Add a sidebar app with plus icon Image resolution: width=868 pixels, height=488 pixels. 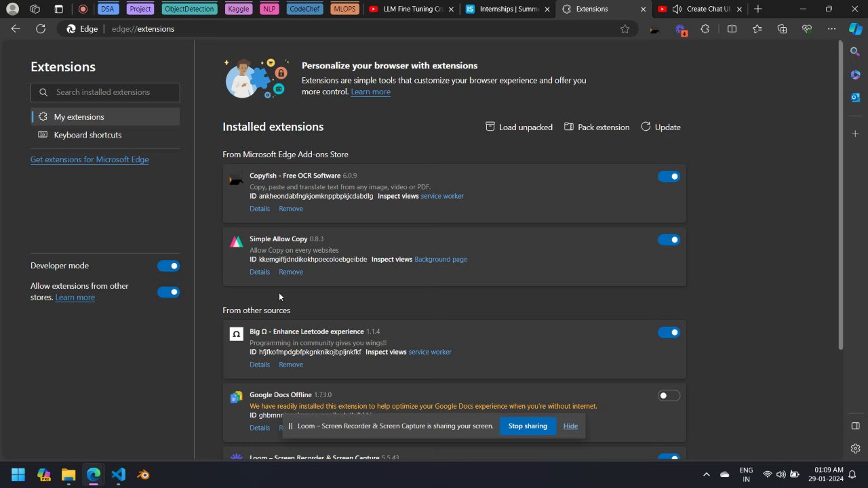click(855, 134)
